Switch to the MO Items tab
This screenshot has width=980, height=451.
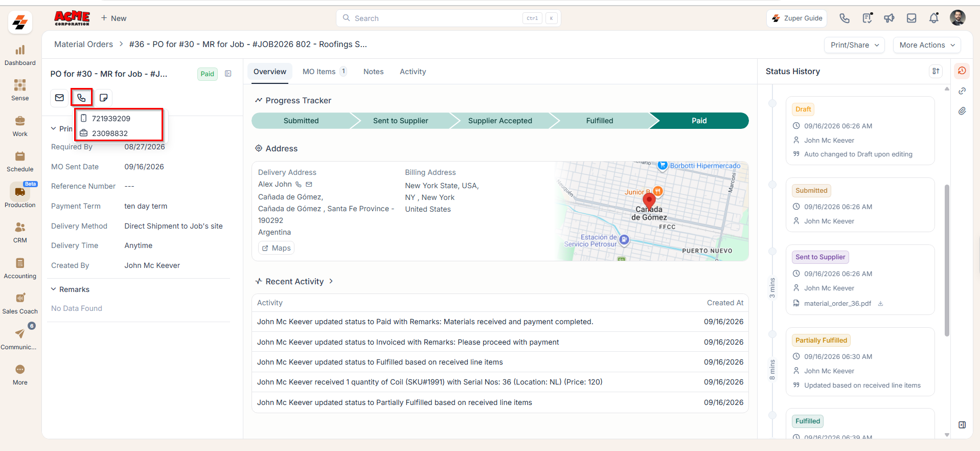[x=325, y=72]
